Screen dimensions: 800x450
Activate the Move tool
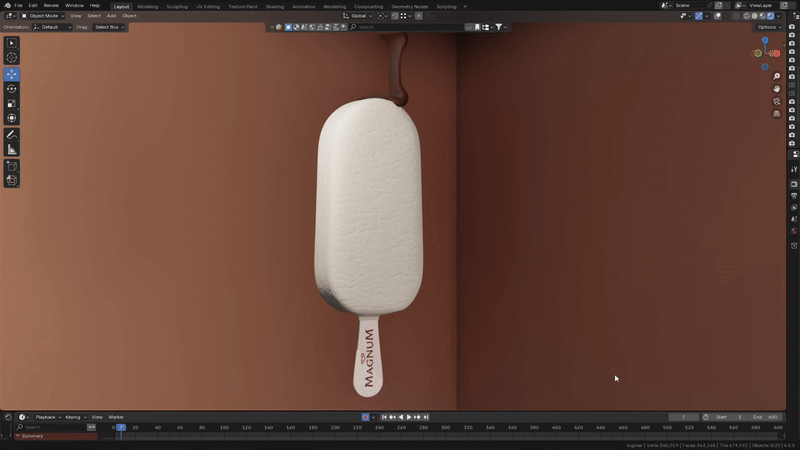click(12, 74)
